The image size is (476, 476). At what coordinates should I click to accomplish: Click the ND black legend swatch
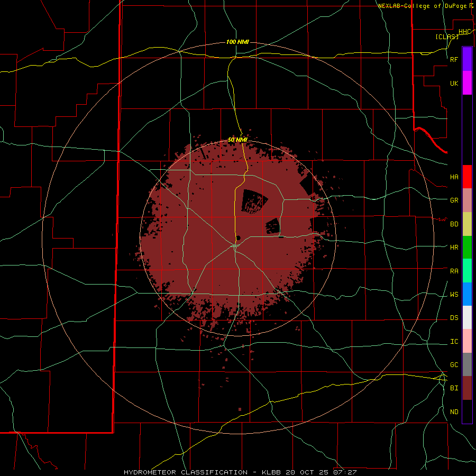467,411
